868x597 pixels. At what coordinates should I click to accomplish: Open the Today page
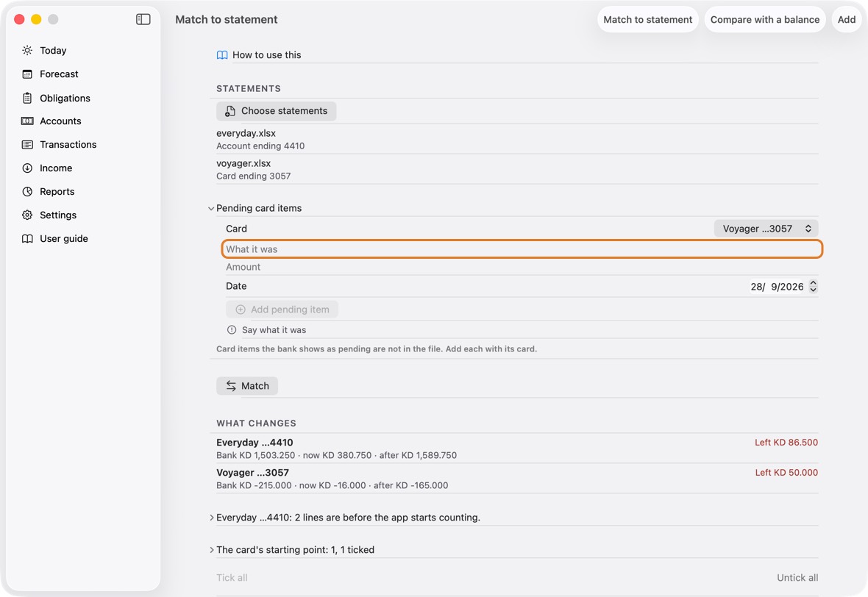tap(53, 50)
